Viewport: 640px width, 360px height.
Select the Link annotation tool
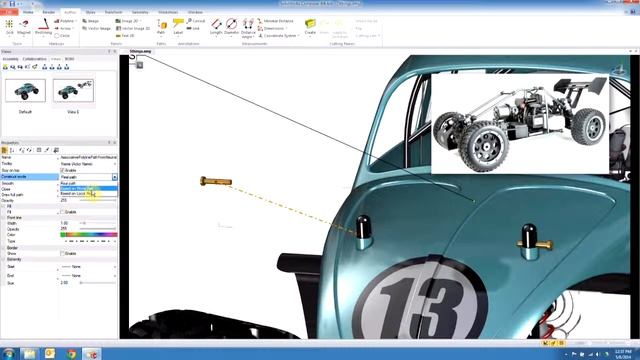click(193, 28)
